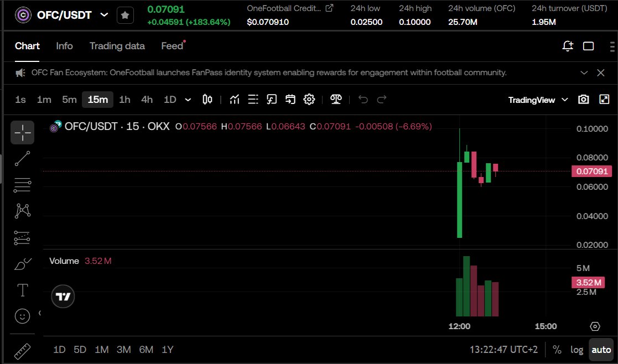Image resolution: width=618 pixels, height=364 pixels.
Task: Set a price alert with bell icon
Action: [568, 46]
